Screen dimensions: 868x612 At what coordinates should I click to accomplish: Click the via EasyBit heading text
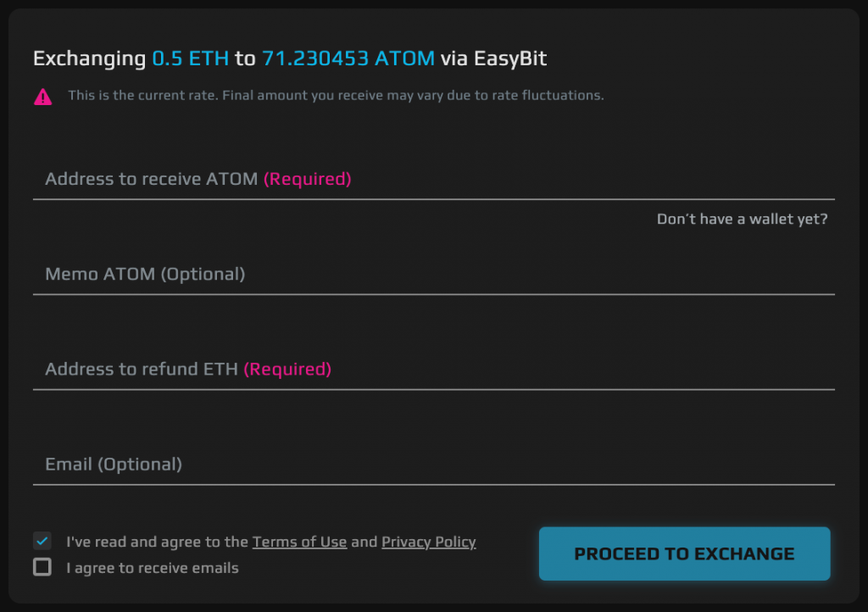(493, 58)
